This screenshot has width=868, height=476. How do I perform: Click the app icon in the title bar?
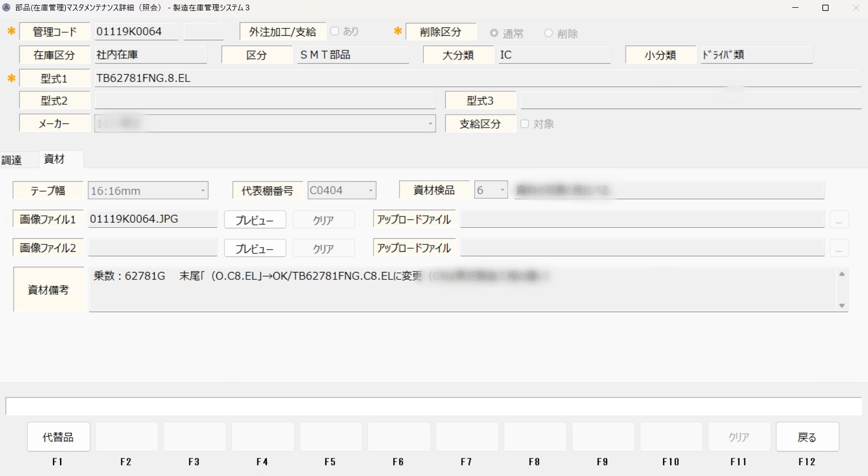pos(6,8)
